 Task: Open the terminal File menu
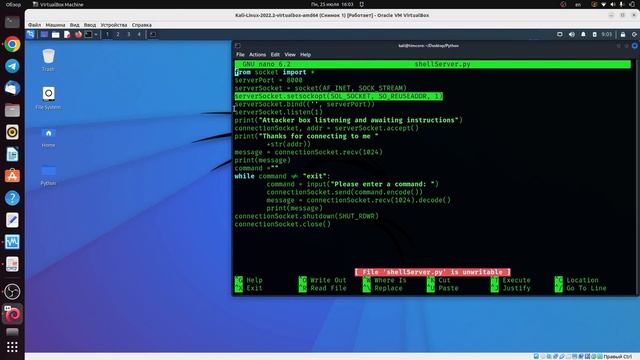click(240, 55)
